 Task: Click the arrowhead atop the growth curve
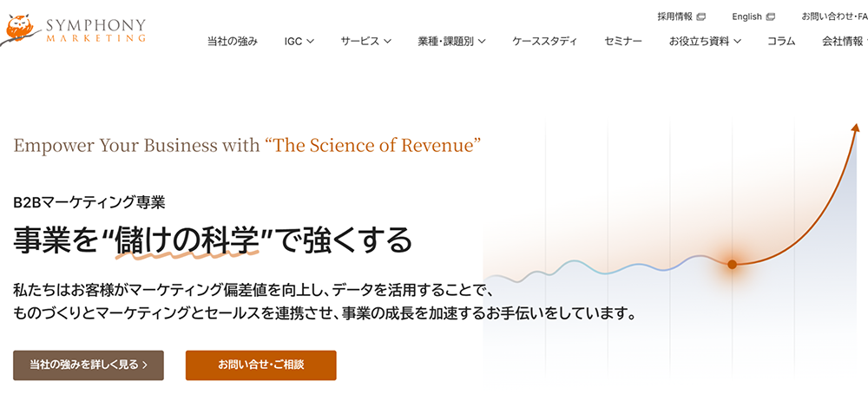click(856, 128)
